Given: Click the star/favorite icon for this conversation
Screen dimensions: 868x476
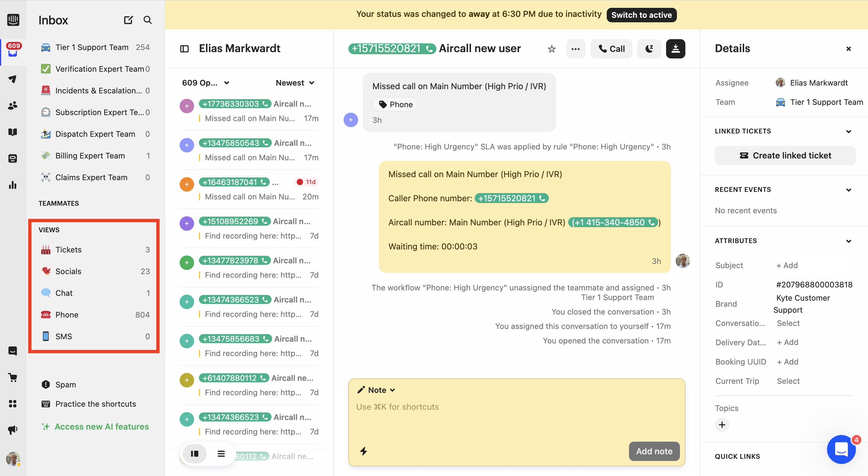Looking at the screenshot, I should (x=552, y=49).
